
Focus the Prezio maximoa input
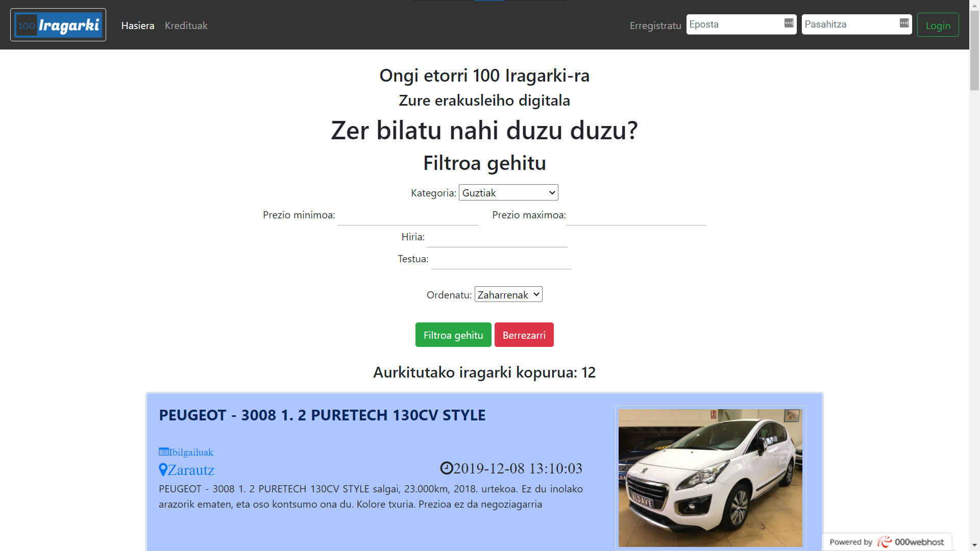tap(636, 216)
